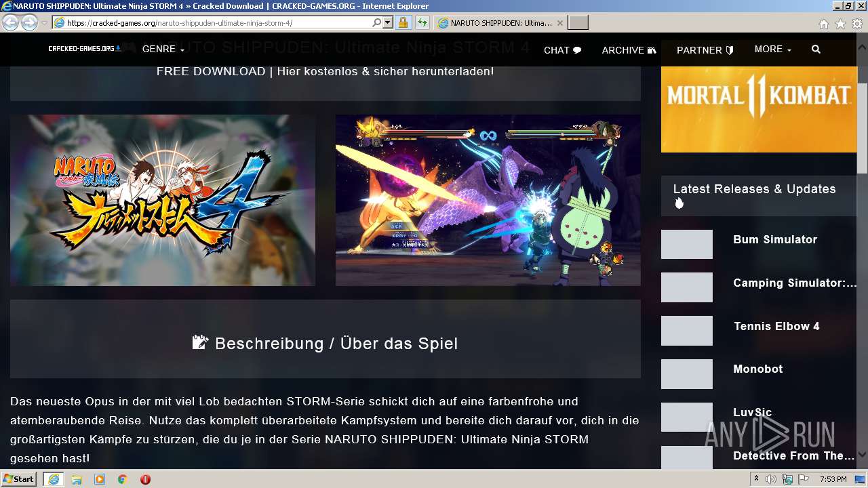The width and height of the screenshot is (868, 488).
Task: Open the media player taskbar icon
Action: pos(100,479)
